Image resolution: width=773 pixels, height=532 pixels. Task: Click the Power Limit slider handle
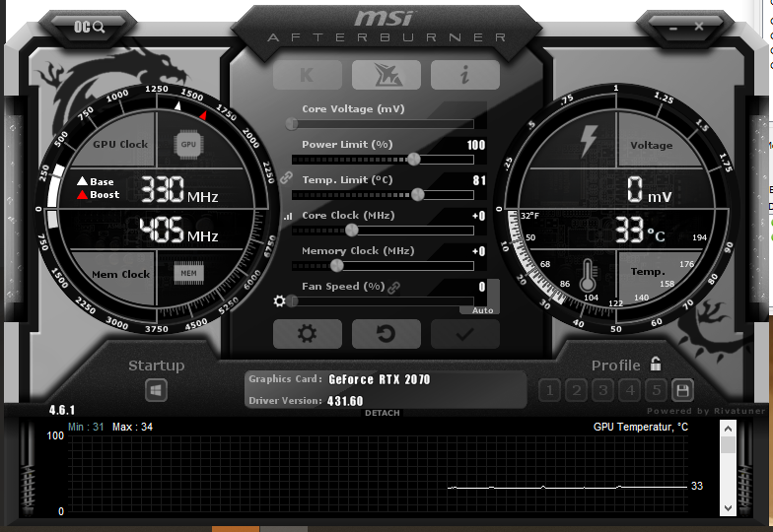(x=414, y=160)
